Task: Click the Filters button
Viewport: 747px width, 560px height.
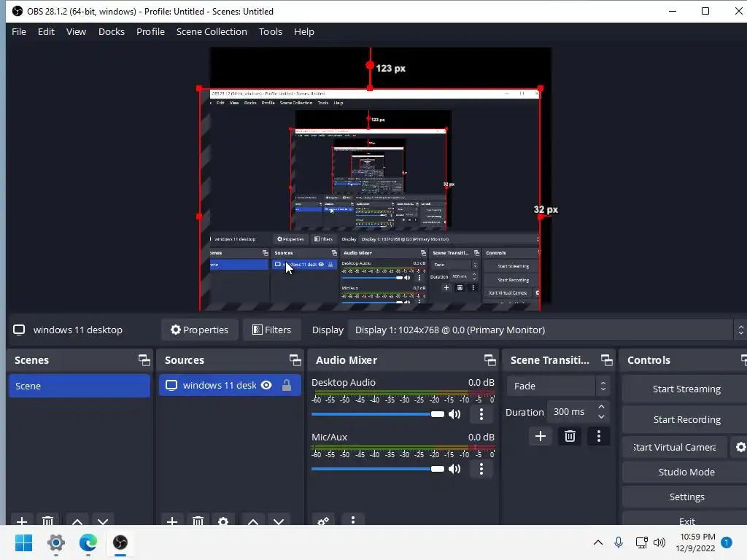Action: [271, 330]
